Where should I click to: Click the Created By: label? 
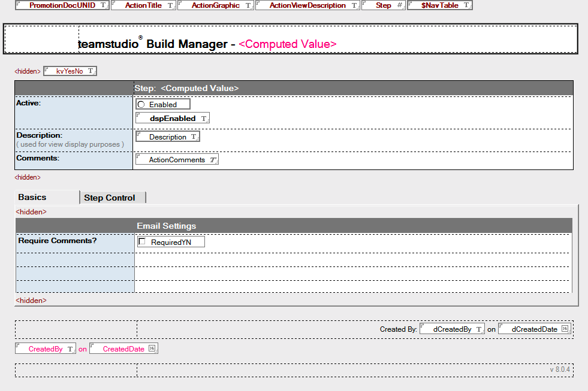[x=398, y=329]
